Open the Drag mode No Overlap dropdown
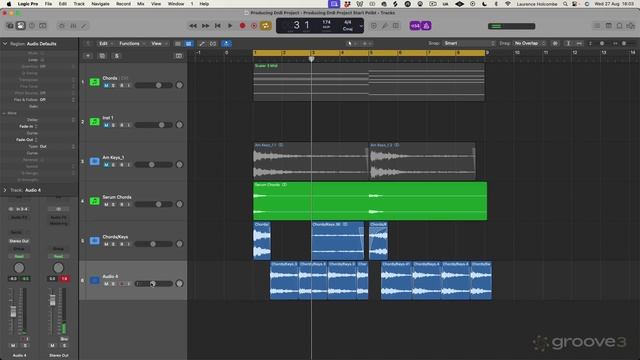Viewport: 640px width, 360px height. pyautogui.click(x=529, y=43)
